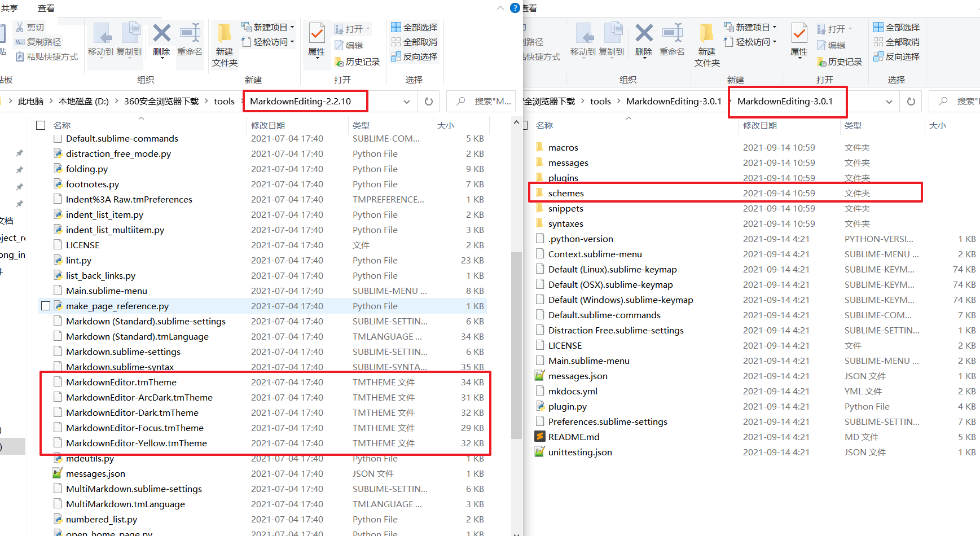Select the snippets folder in right window

(565, 208)
